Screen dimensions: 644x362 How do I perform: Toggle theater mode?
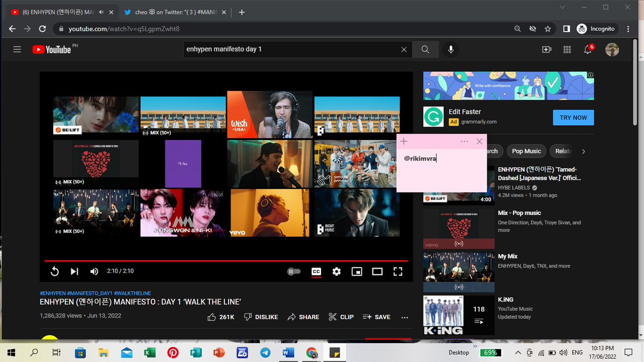point(377,271)
